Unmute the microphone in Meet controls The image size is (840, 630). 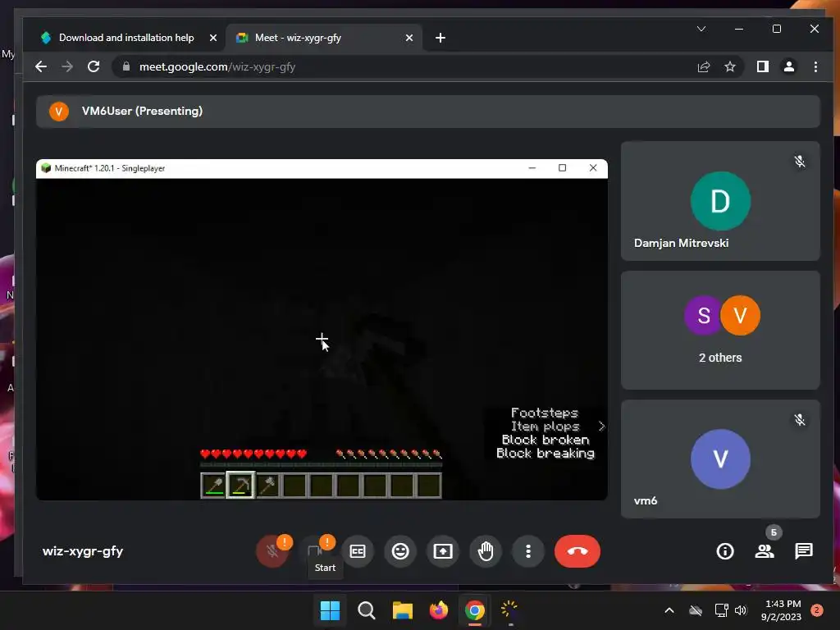[272, 551]
